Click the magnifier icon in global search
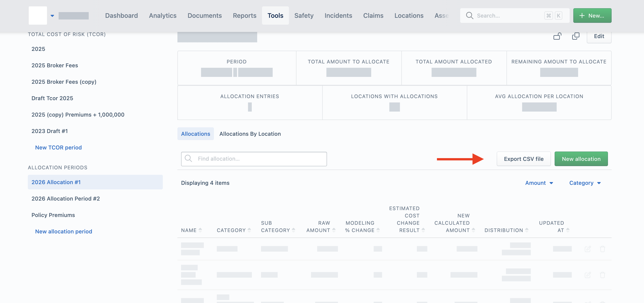 (x=469, y=16)
